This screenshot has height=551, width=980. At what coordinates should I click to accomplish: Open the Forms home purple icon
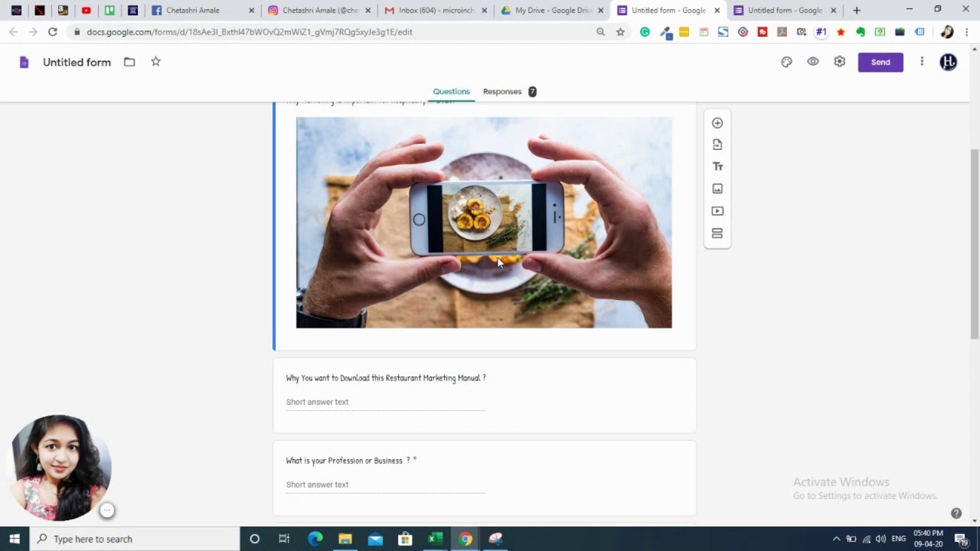24,62
